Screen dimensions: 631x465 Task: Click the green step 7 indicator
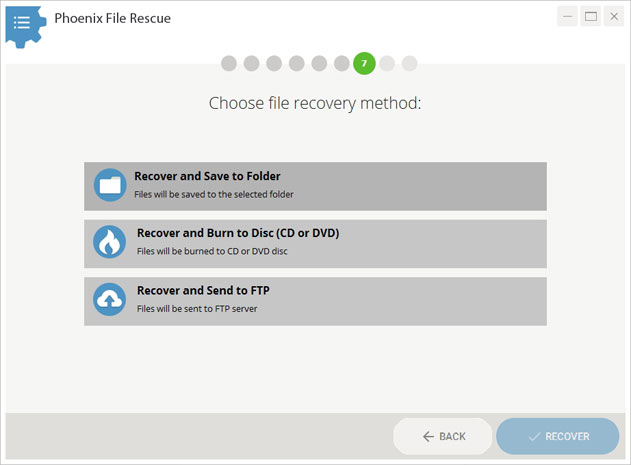coord(364,63)
